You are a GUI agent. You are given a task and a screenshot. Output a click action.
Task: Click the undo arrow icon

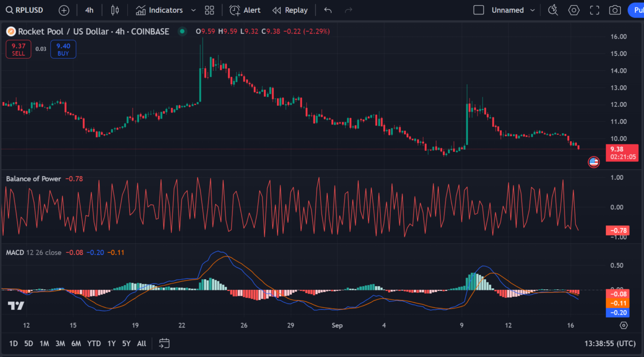328,10
